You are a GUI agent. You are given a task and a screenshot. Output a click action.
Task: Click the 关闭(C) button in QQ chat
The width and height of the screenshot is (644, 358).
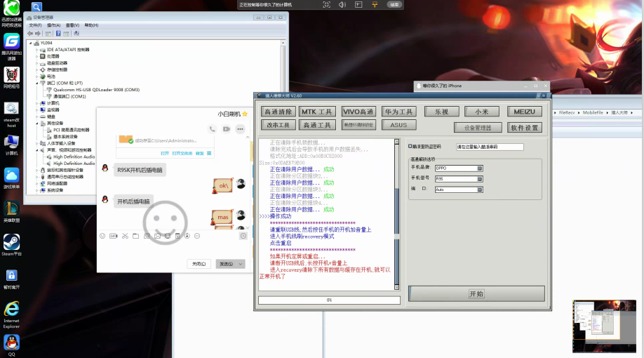199,264
